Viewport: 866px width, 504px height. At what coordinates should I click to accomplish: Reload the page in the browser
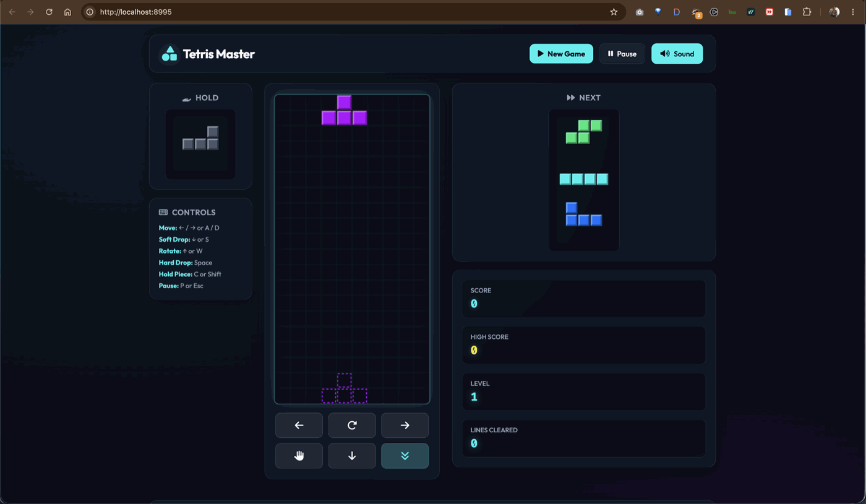pos(49,12)
